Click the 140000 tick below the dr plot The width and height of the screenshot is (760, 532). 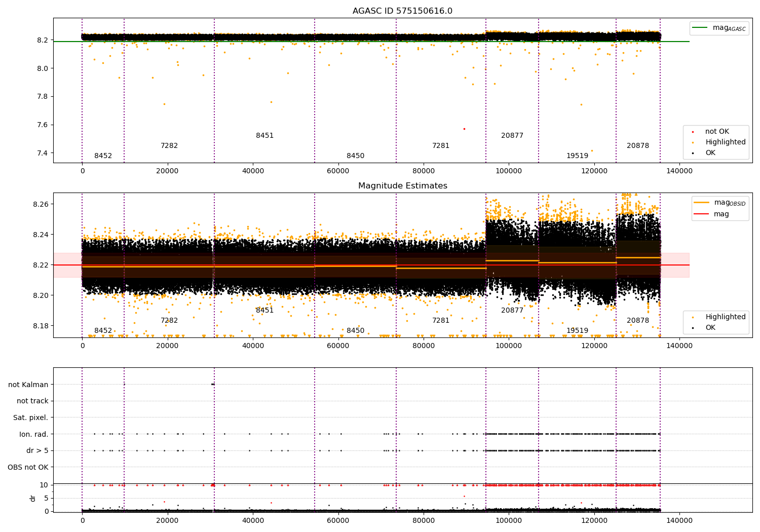click(x=679, y=521)
